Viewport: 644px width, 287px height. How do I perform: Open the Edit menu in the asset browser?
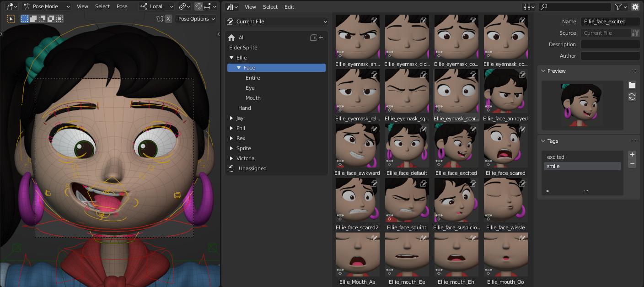(x=289, y=6)
